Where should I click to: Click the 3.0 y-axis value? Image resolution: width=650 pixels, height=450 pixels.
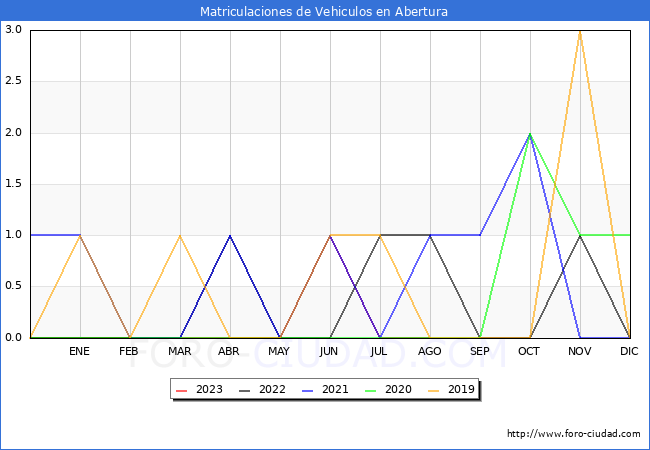tap(13, 29)
